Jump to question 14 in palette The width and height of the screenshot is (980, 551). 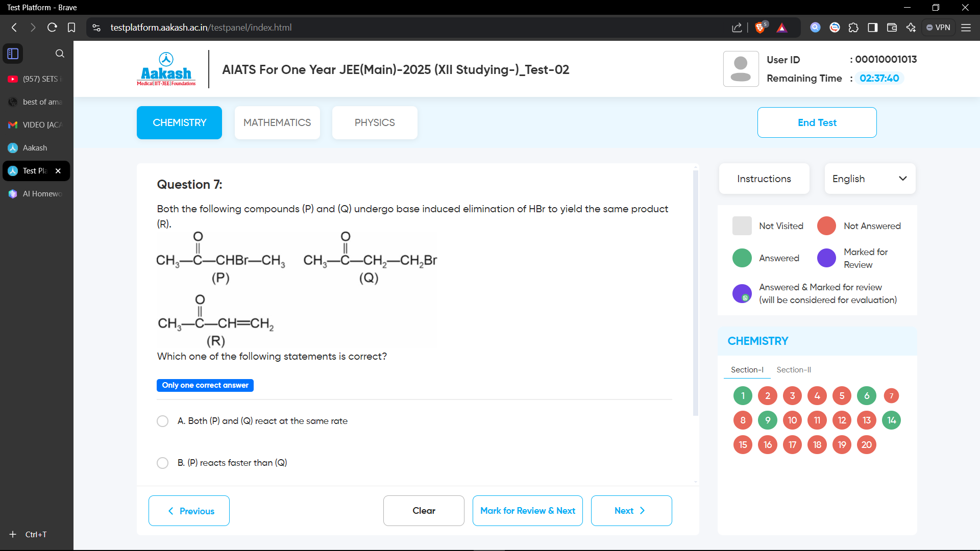click(891, 420)
